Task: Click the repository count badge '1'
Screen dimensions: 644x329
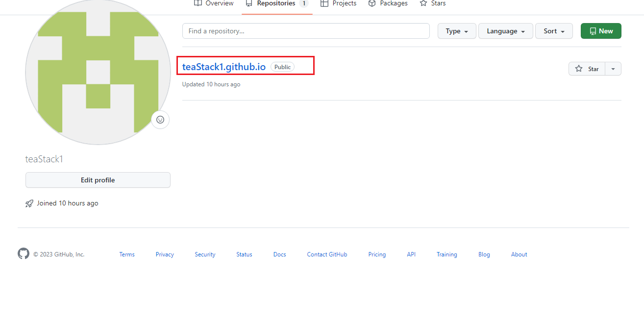Action: 304,3
